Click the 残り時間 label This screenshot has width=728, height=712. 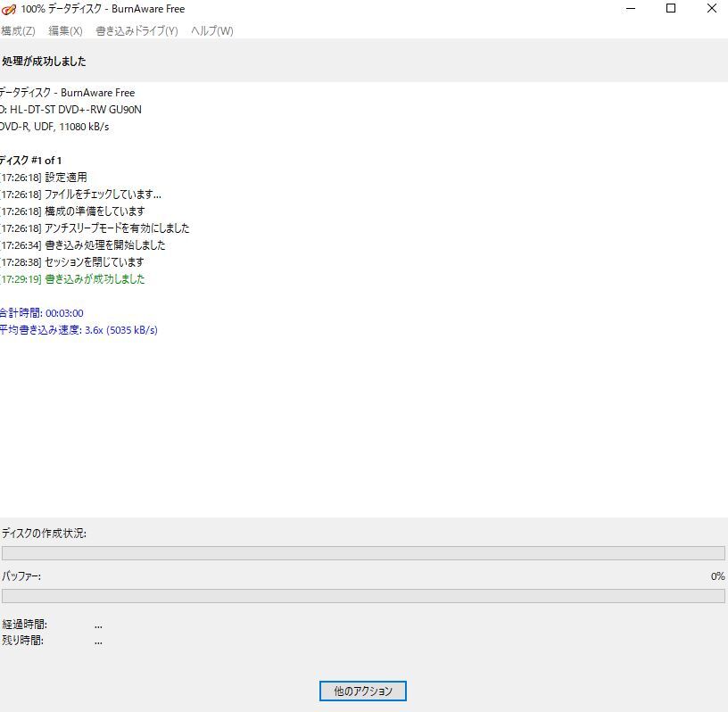(23, 641)
